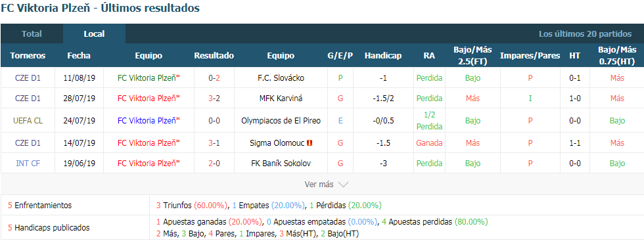Open the 3-2 match result link
This screenshot has width=644, height=243.
coord(214,98)
